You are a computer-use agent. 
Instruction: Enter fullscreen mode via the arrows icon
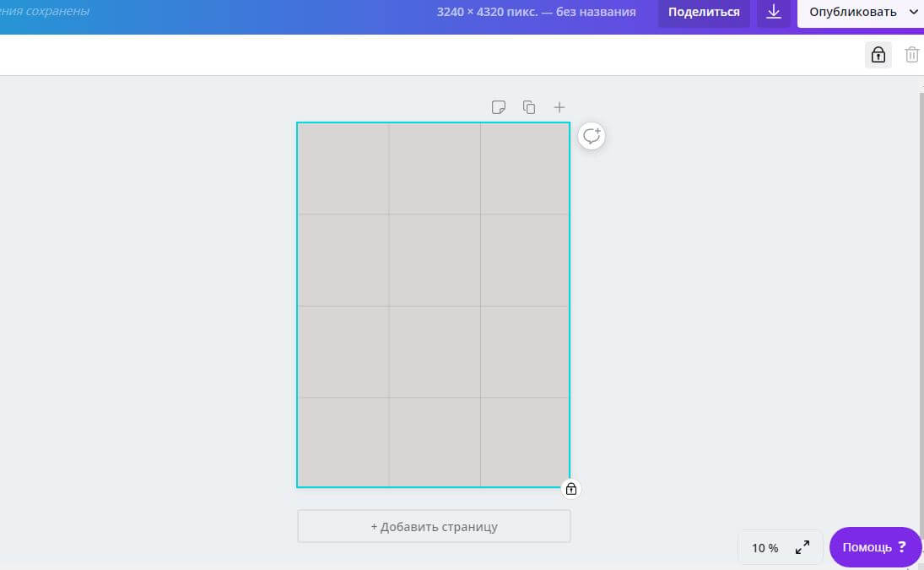click(802, 548)
